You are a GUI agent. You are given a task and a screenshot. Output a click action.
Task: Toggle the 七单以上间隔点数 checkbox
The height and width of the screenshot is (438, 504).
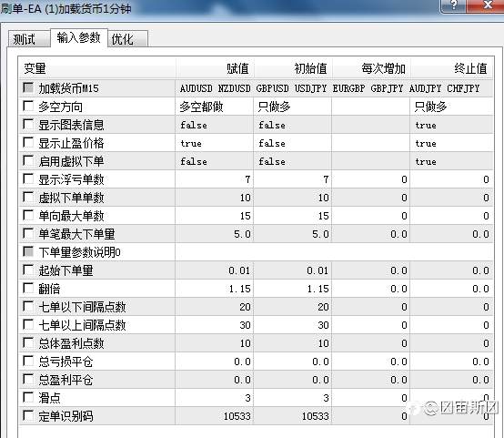point(28,325)
